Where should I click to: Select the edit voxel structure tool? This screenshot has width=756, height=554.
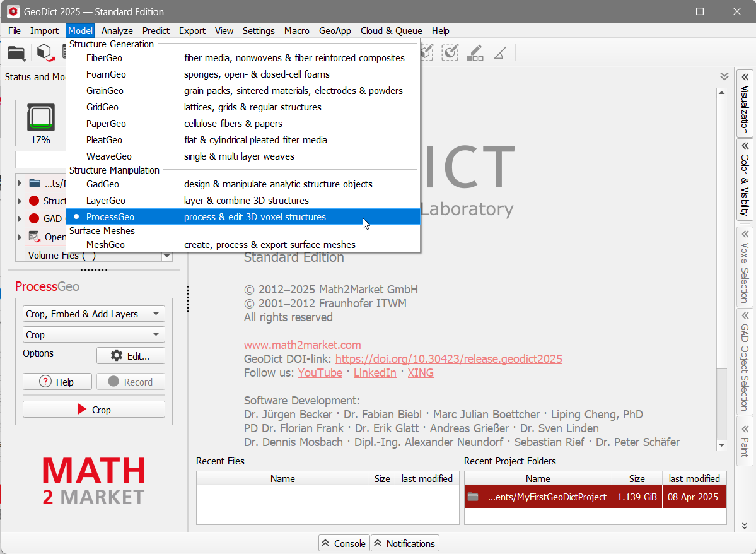click(x=427, y=53)
